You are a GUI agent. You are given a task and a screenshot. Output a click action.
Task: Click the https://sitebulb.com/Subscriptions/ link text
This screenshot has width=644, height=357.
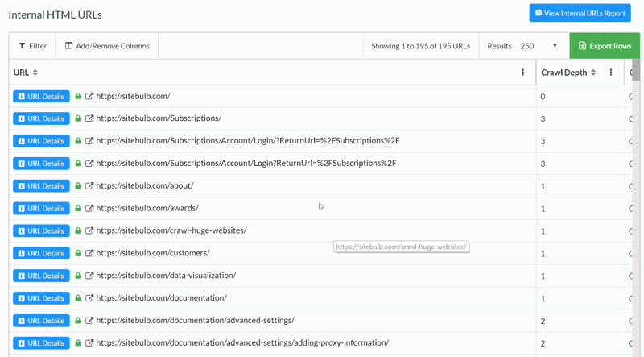[159, 118]
